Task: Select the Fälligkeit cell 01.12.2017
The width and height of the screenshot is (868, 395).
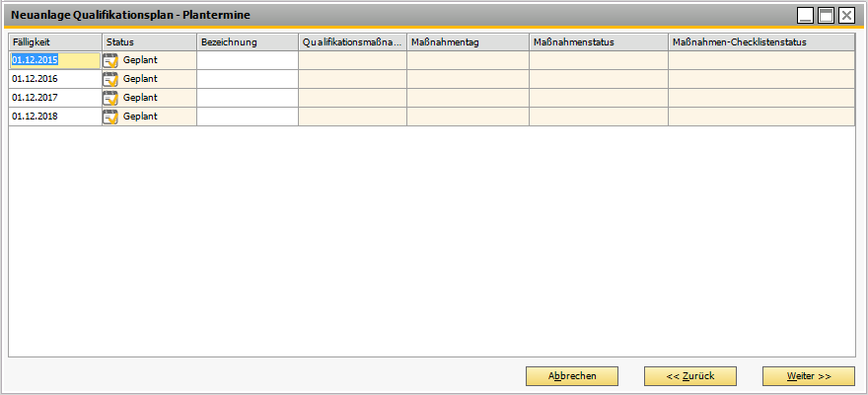Action: pyautogui.click(x=54, y=98)
